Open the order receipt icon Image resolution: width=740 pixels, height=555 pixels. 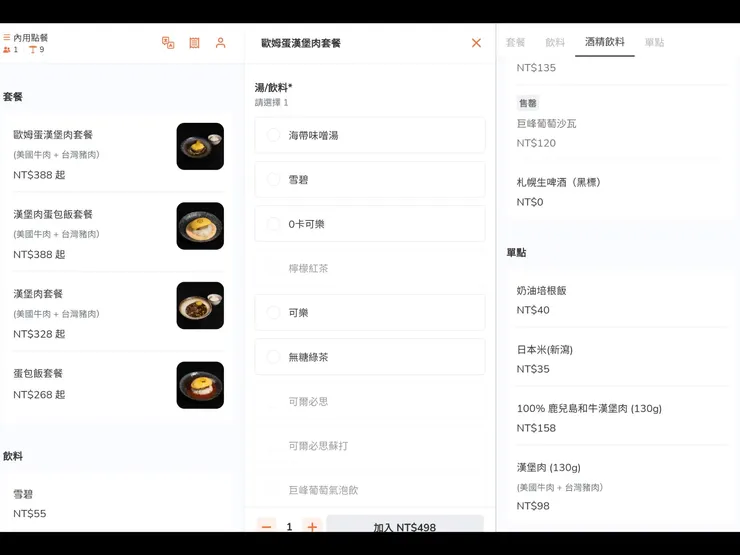pos(194,43)
